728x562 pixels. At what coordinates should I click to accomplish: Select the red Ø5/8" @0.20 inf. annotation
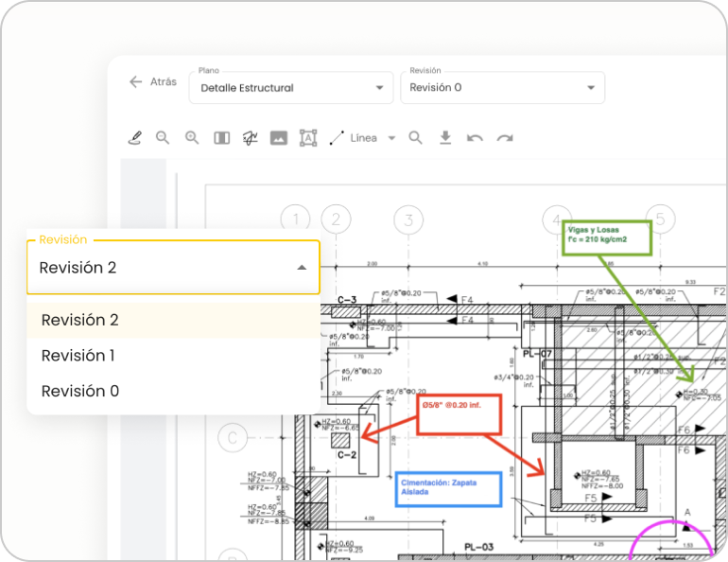tap(459, 414)
